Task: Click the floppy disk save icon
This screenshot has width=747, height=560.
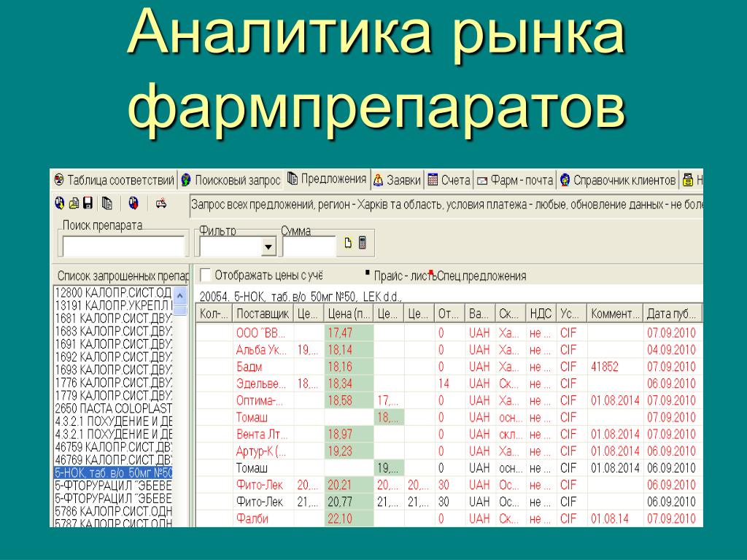Action: coord(88,204)
